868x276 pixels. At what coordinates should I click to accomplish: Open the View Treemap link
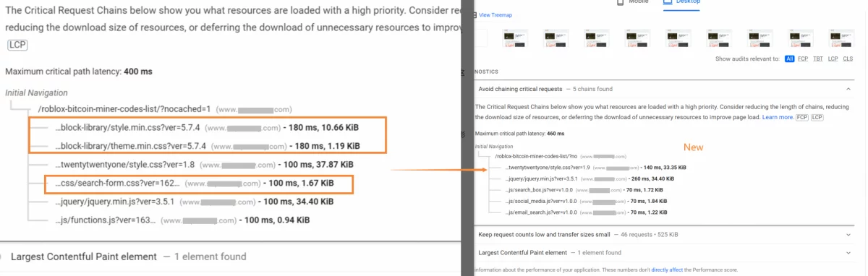495,14
